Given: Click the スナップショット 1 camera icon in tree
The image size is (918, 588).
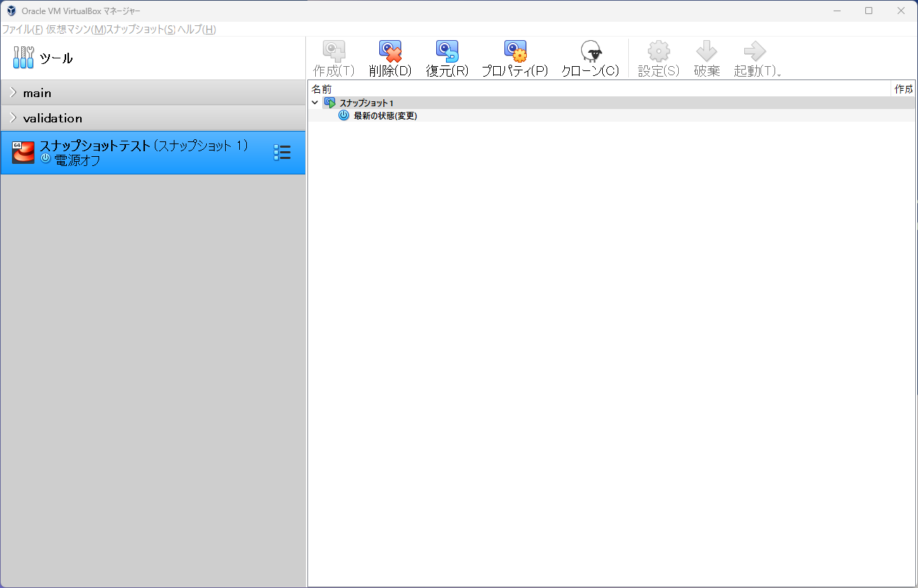Looking at the screenshot, I should pyautogui.click(x=329, y=103).
